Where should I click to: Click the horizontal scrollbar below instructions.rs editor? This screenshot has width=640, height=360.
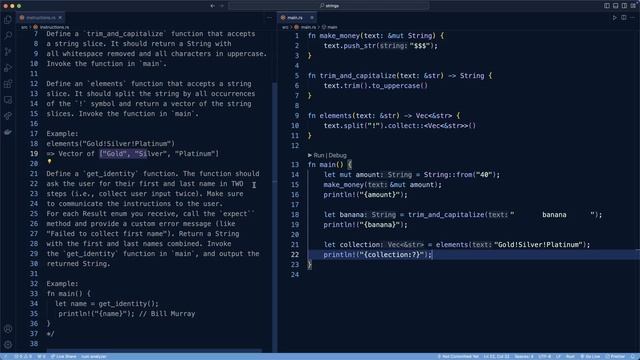coord(154,350)
